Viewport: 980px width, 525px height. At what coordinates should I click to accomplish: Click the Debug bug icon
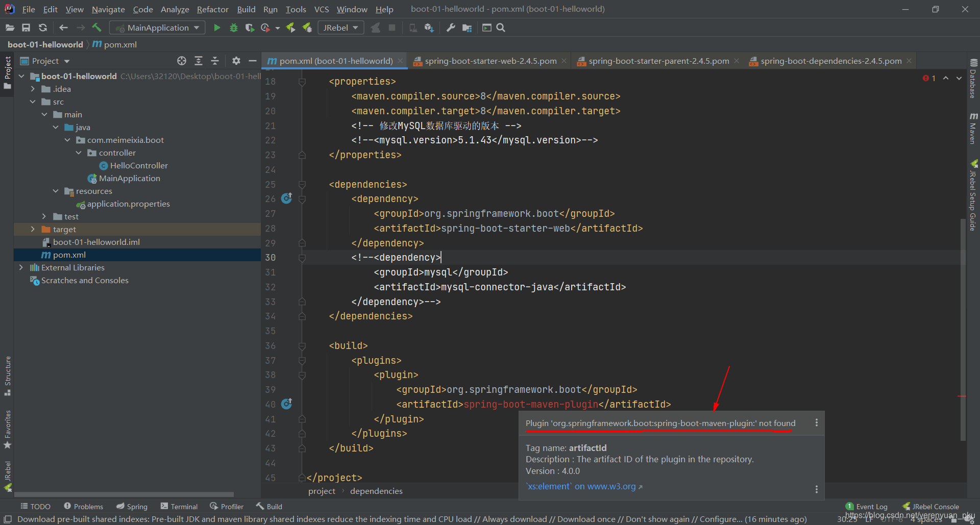coord(233,28)
